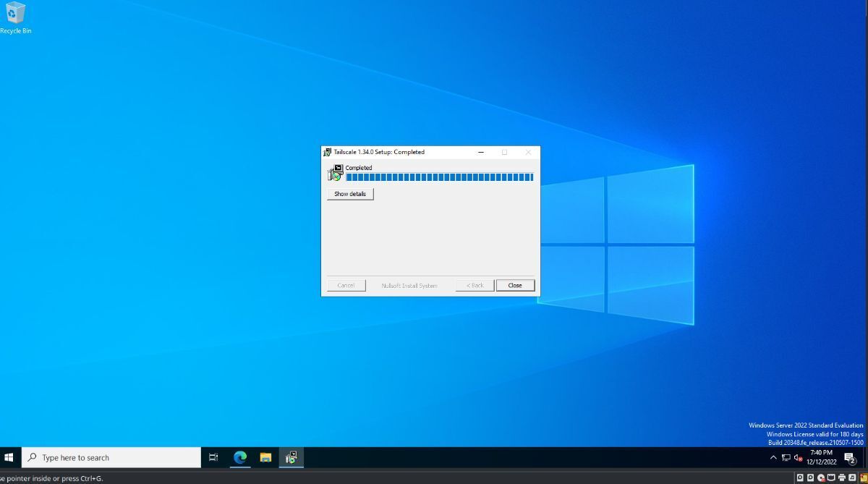The image size is (868, 484).
Task: Open the Recycle Bin desktop icon
Action: 14,18
